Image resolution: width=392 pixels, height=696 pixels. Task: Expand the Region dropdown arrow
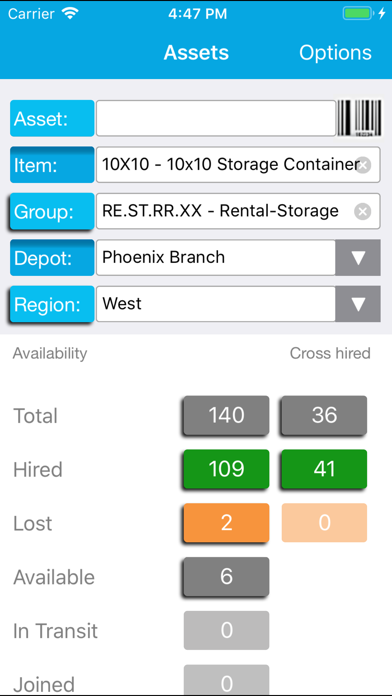(x=358, y=304)
